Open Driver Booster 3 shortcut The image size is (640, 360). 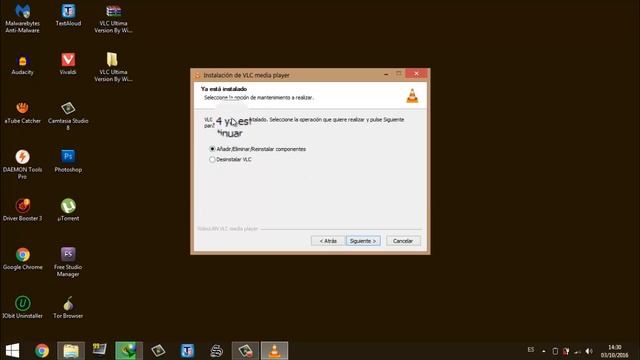click(22, 210)
